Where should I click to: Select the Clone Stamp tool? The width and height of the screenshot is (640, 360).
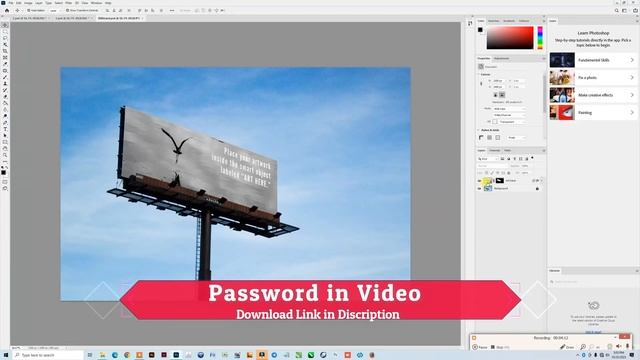point(5,84)
